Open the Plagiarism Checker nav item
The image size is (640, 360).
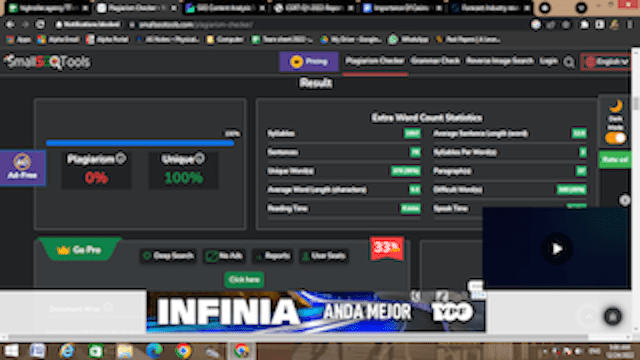click(x=375, y=61)
